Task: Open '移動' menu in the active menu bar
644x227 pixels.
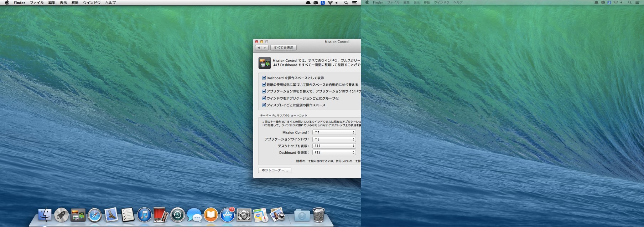Action: click(x=75, y=2)
